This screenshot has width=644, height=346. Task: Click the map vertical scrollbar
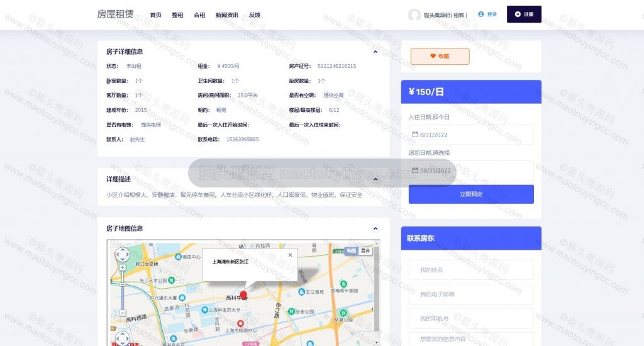click(x=377, y=290)
